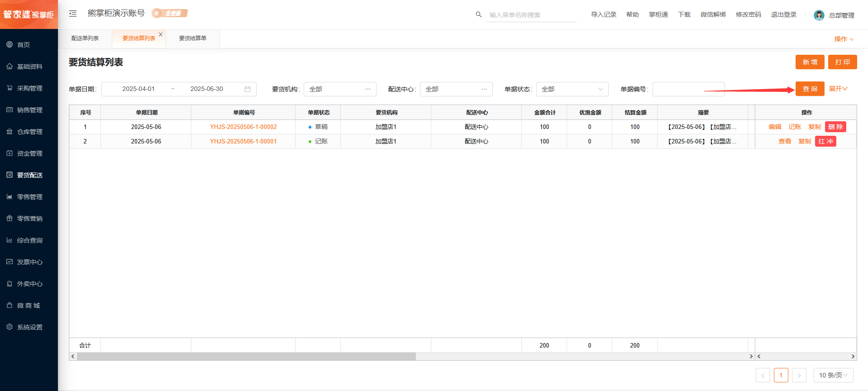The image size is (868, 391).
Task: Switch to the 要货结算列表 tab
Action: pyautogui.click(x=139, y=38)
